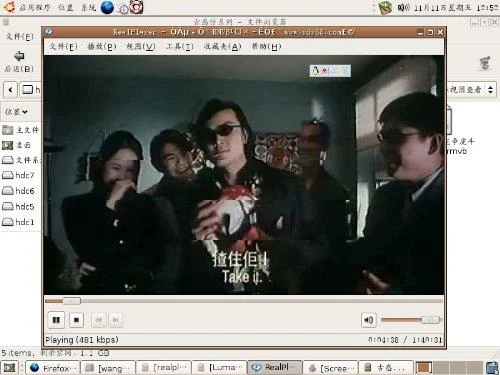The width and height of the screenshot is (500, 375).
Task: Click the green back arrow icon
Action: coord(19,56)
